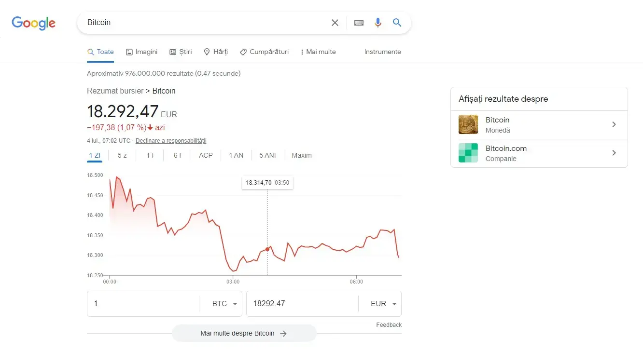Expand the Mai multe search menu

pos(318,52)
